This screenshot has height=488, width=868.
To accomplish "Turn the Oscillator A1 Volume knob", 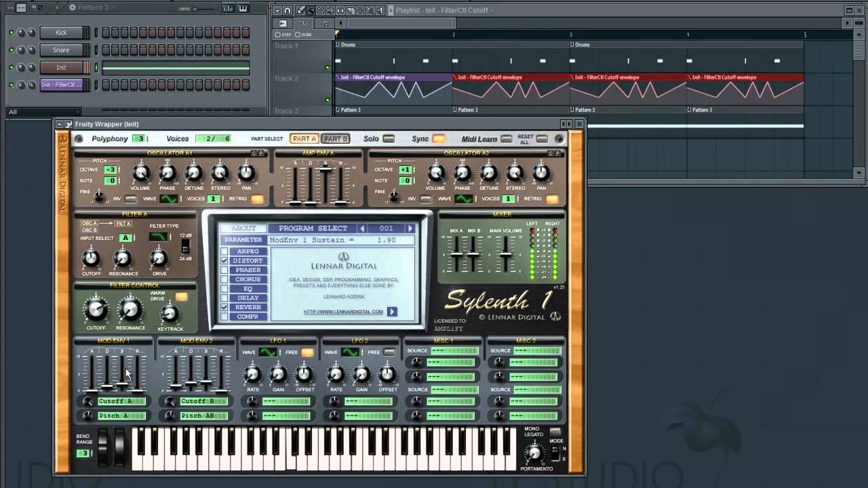I will [x=140, y=174].
